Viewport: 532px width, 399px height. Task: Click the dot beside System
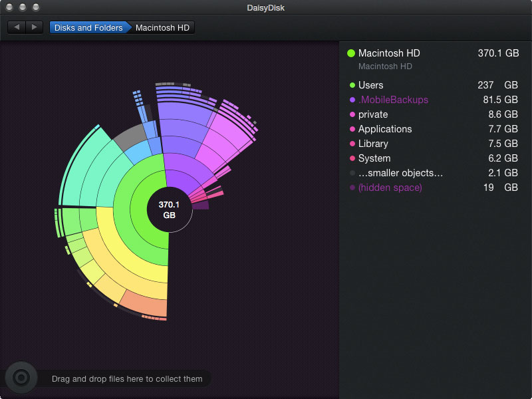(x=352, y=158)
